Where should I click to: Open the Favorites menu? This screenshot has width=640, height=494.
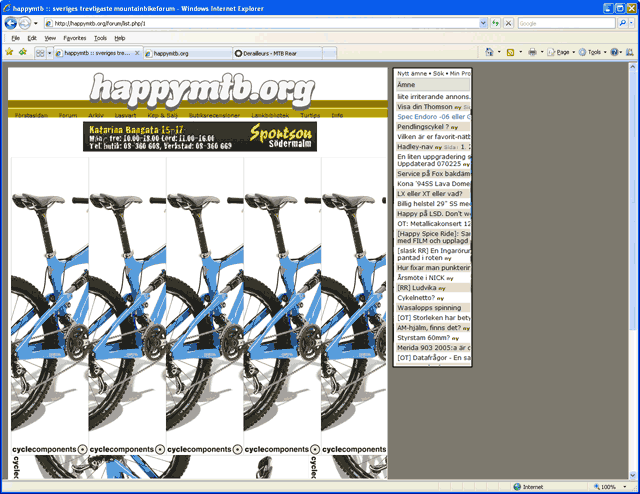tap(75, 38)
